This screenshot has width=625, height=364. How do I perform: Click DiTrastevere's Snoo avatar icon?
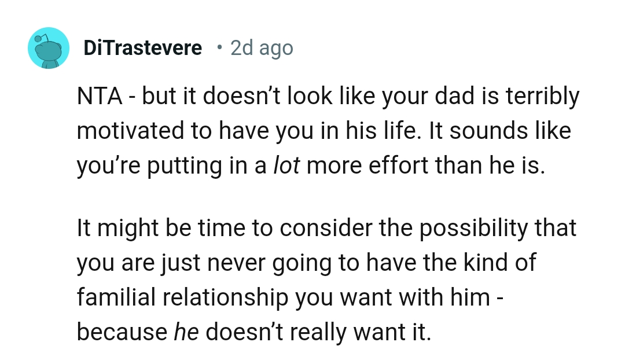pyautogui.click(x=49, y=49)
